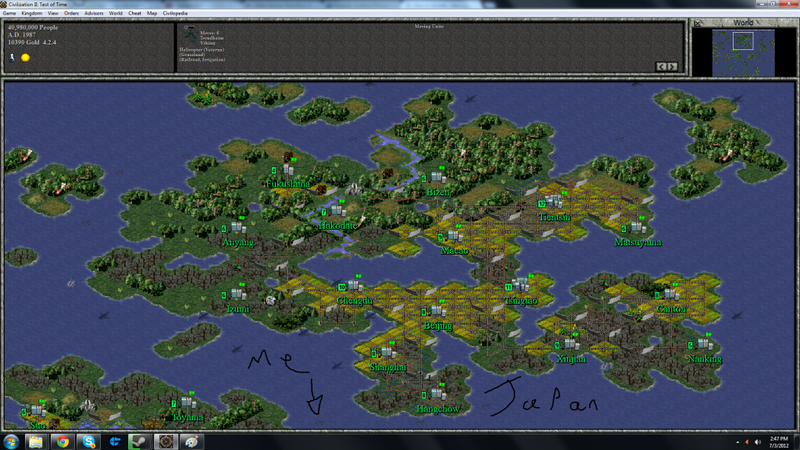This screenshot has width=800, height=450.
Task: Open the city of Canton
Action: pos(671,294)
